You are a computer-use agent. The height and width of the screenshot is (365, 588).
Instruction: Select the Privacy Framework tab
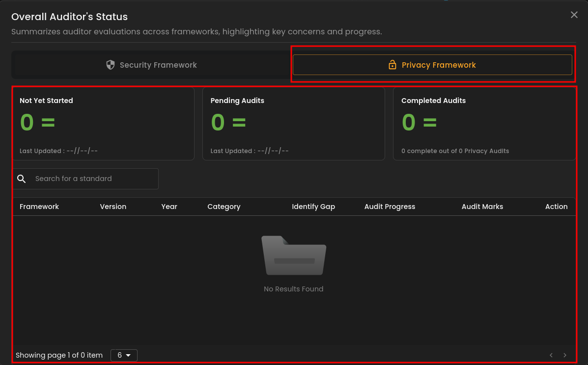coord(432,65)
